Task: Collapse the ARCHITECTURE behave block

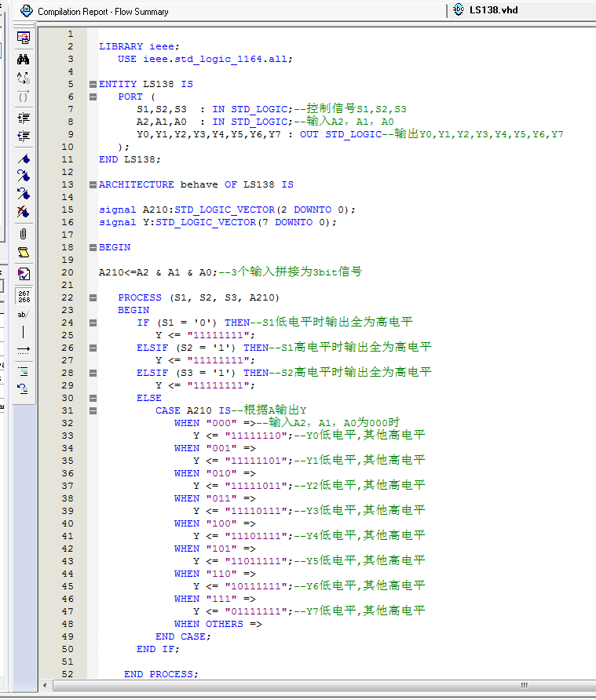Action: pos(93,184)
